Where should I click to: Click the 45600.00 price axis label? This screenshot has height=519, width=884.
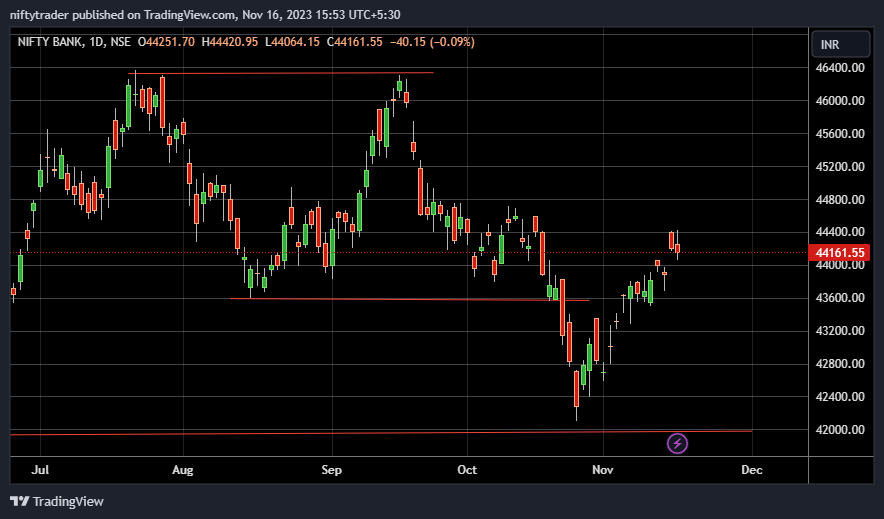click(x=839, y=134)
